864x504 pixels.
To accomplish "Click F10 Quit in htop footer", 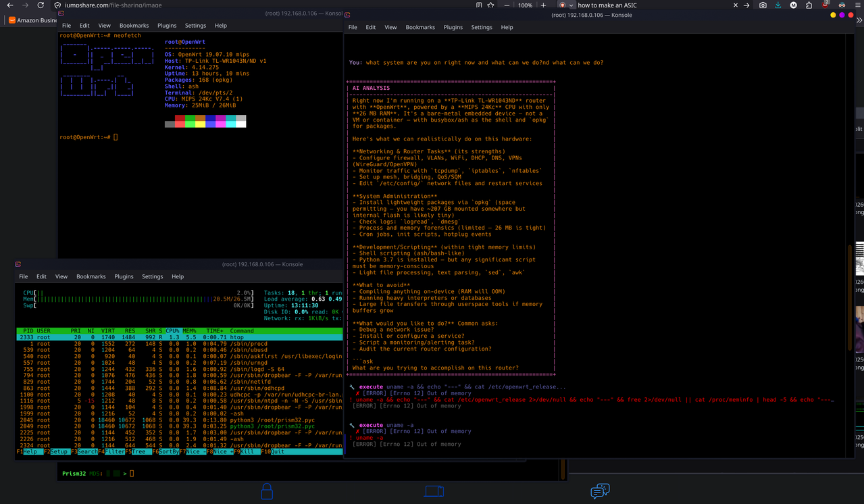I will pos(274,452).
